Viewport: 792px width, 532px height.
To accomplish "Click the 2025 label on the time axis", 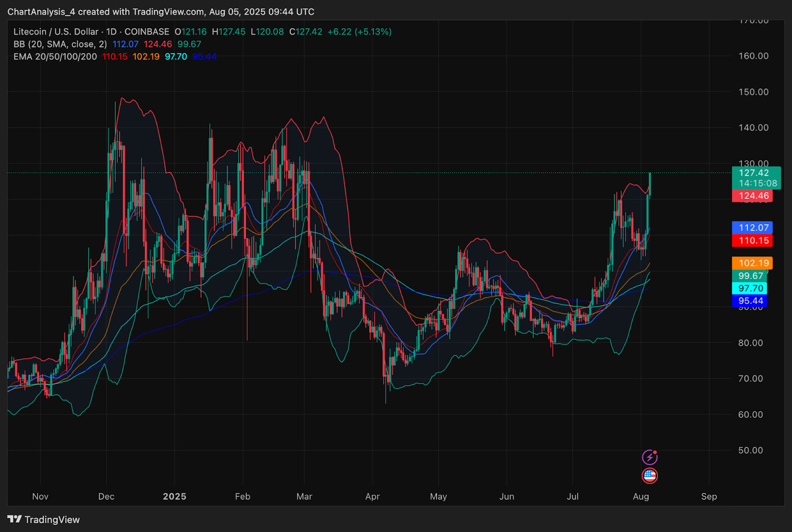I will (x=174, y=496).
